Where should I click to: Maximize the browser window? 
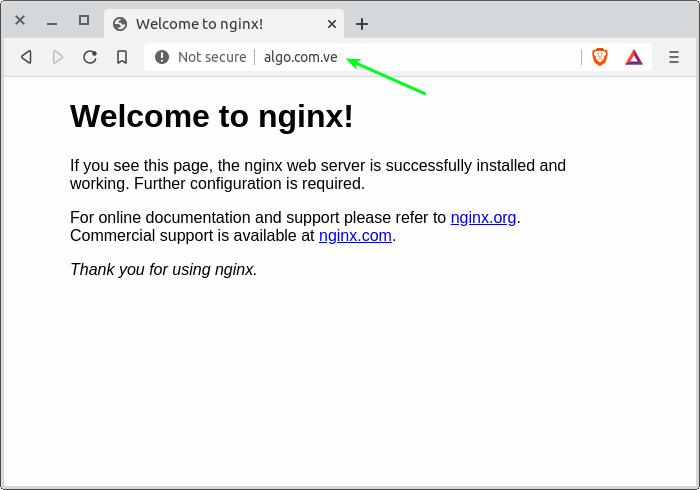click(84, 20)
